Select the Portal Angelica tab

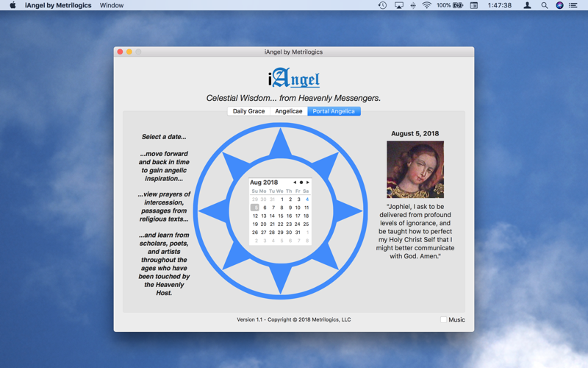[334, 111]
